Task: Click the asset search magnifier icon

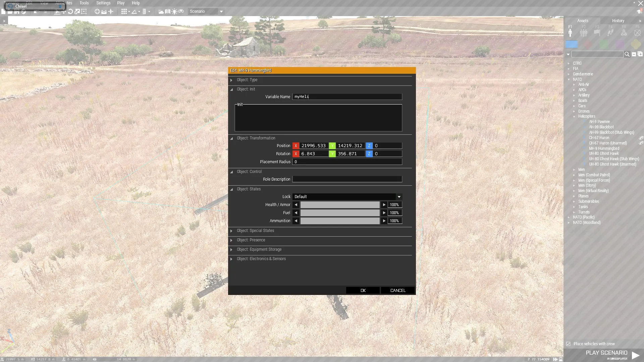Action: coord(627,54)
